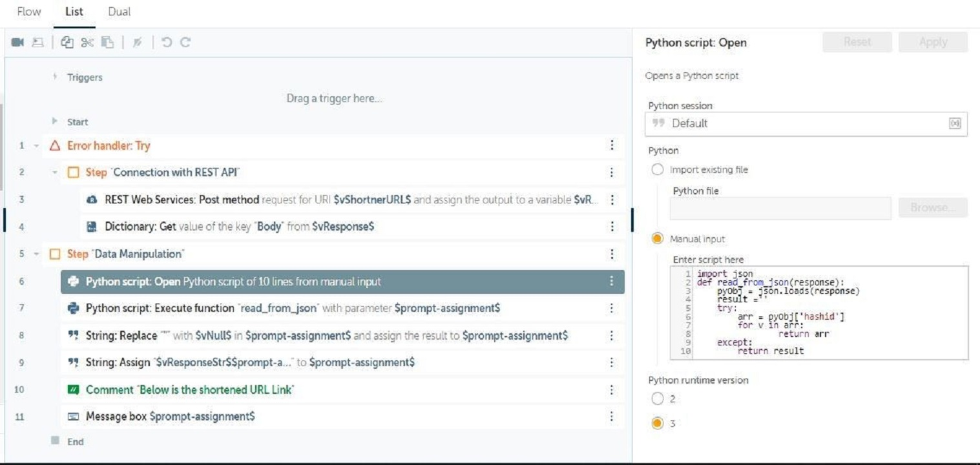Viewport: 980px width, 465px height.
Task: Select the 'Import existing file' radio option
Action: (x=658, y=170)
